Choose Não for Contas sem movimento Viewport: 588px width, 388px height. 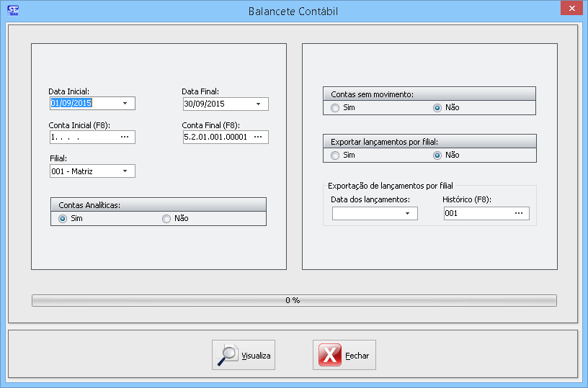[x=437, y=108]
